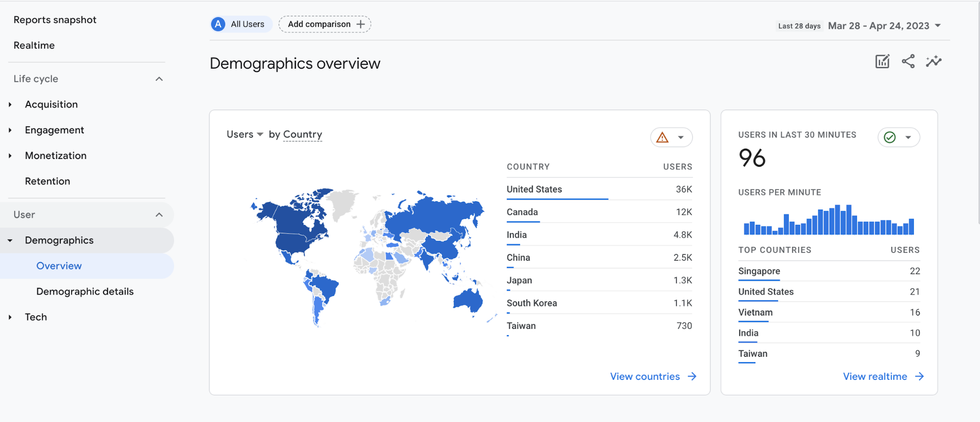Image resolution: width=980 pixels, height=422 pixels.
Task: Click the United States bar in country table
Action: point(557,199)
